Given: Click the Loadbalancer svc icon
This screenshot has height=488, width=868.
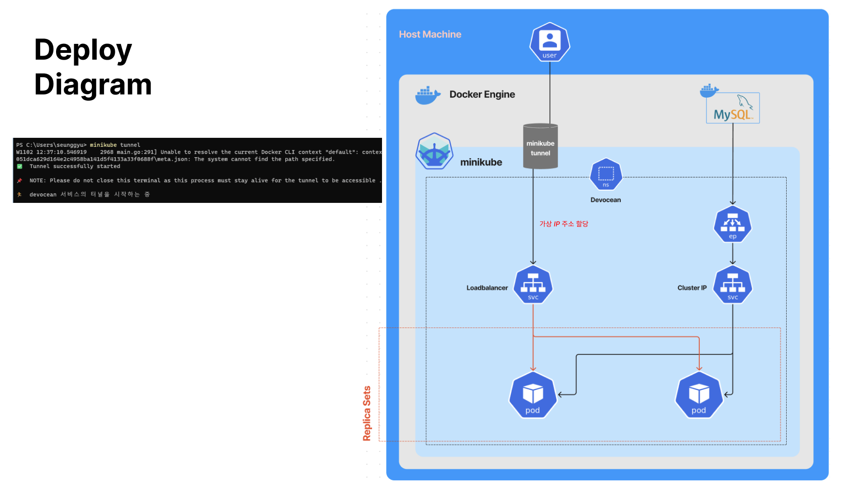Looking at the screenshot, I should pos(533,285).
